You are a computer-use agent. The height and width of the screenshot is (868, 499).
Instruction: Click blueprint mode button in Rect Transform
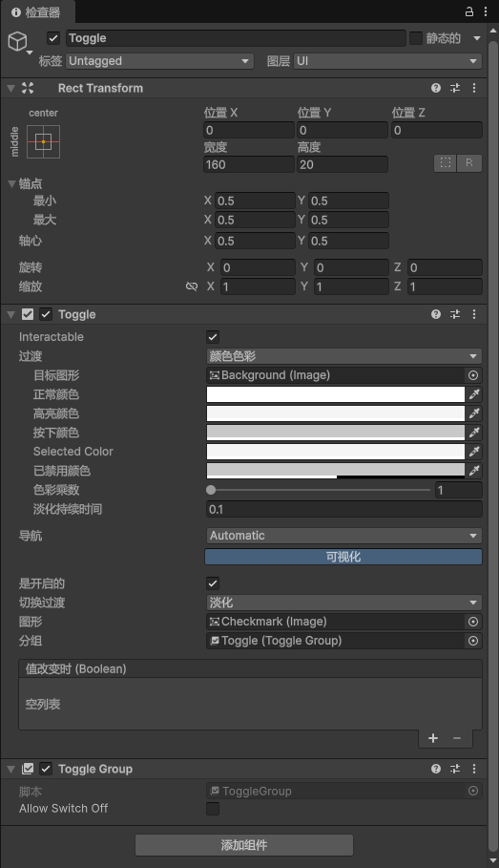(x=446, y=162)
